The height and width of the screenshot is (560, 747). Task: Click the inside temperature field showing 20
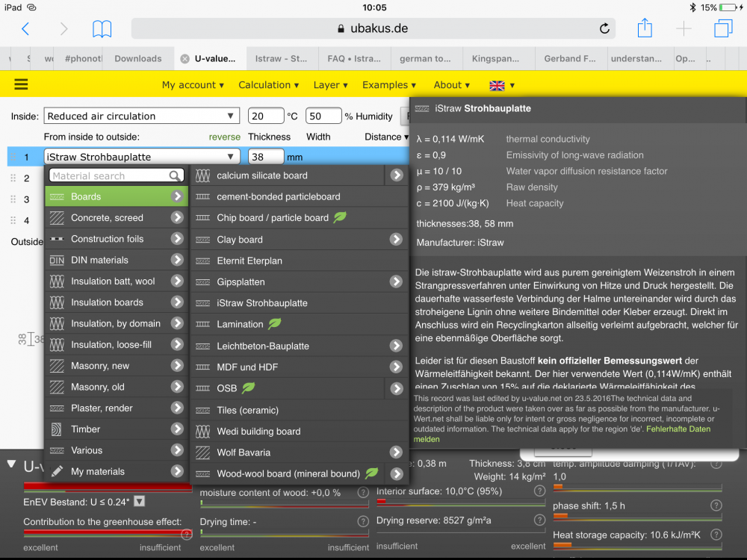pos(266,116)
